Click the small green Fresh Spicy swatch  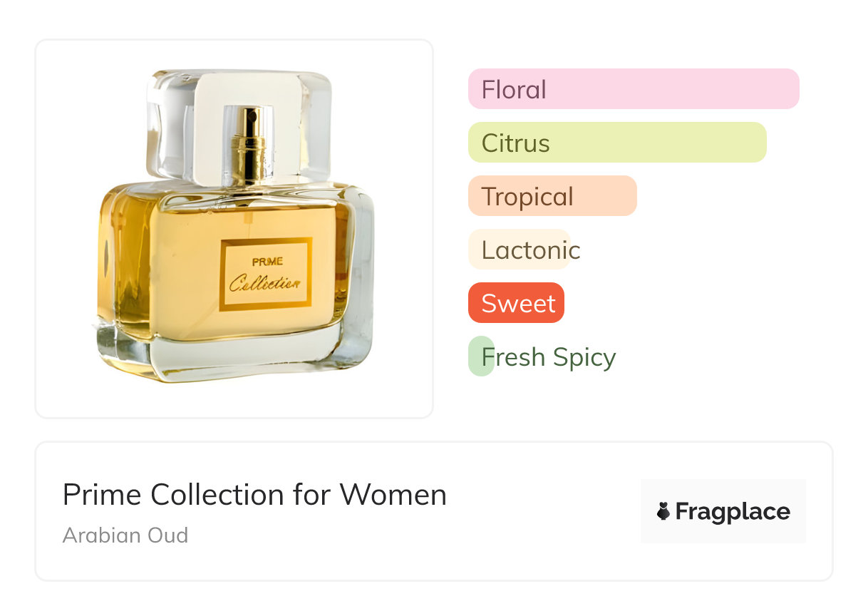pos(480,356)
